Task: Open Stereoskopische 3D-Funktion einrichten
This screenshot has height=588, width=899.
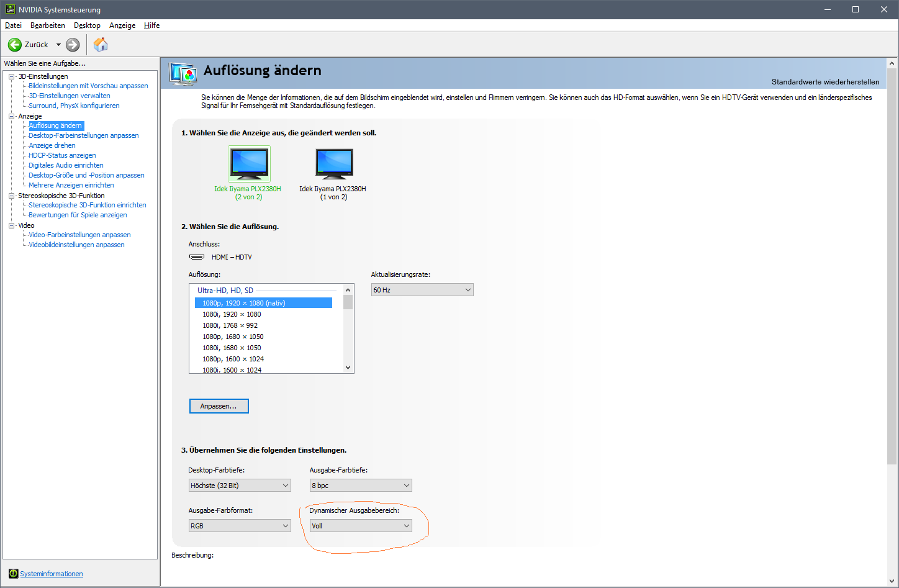Action: pos(88,205)
